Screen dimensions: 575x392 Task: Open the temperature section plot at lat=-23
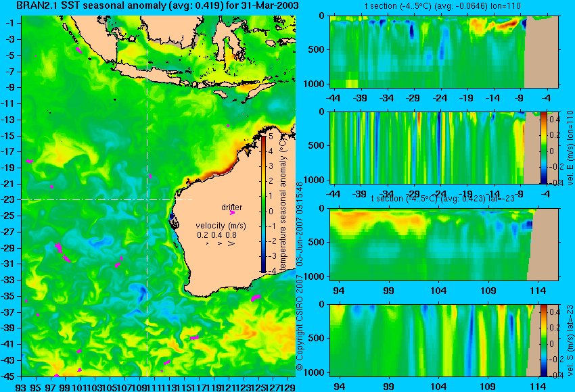click(444, 245)
